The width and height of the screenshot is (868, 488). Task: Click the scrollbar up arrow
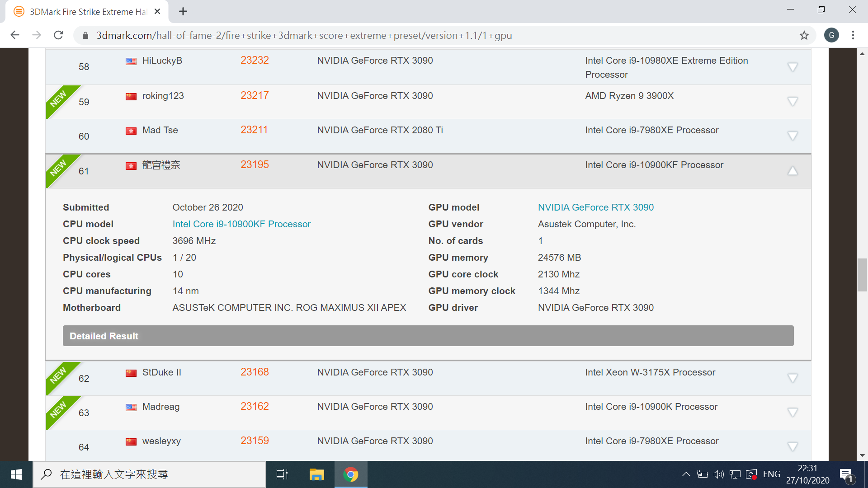coord(862,53)
